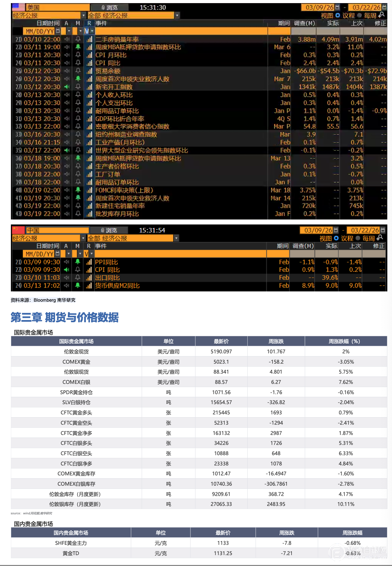The height and width of the screenshot is (566, 392).
Task: Click bell icon on China PPI同比 row
Action: pyautogui.click(x=77, y=262)
